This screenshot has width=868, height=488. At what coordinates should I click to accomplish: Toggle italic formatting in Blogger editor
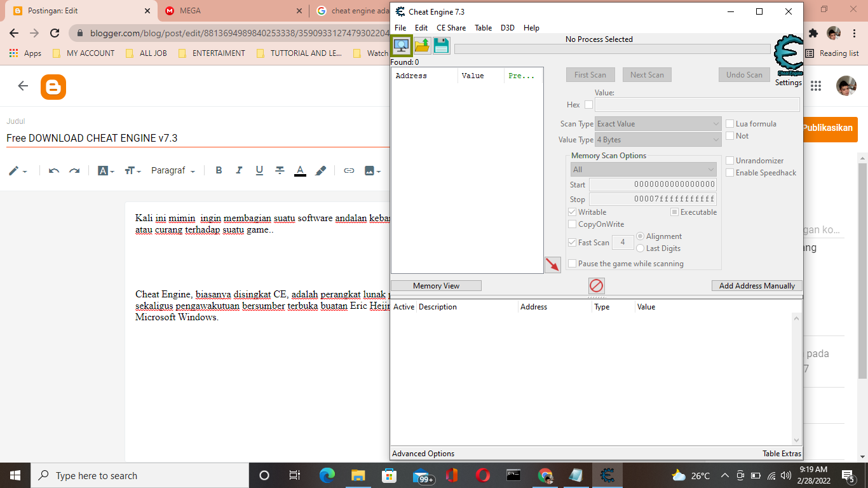tap(239, 170)
